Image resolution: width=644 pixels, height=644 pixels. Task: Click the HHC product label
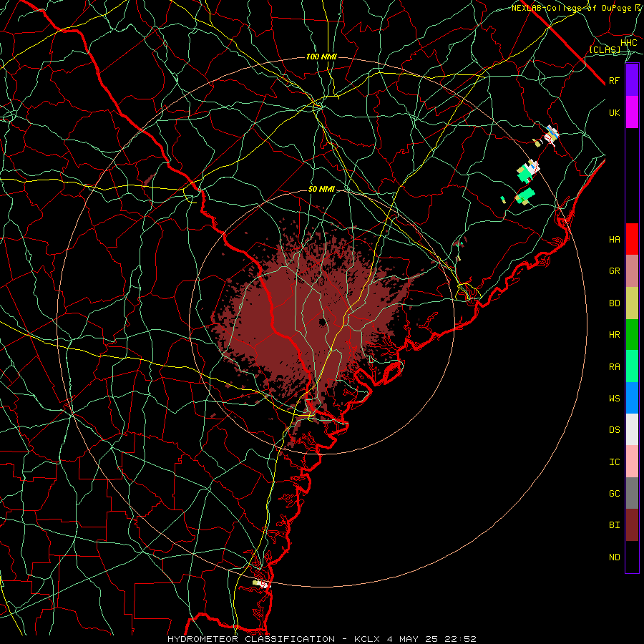(629, 43)
